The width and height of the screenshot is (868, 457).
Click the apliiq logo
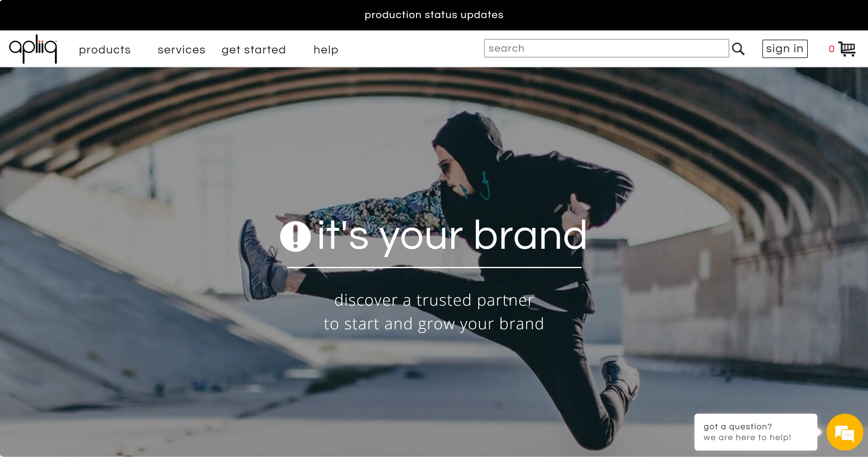pyautogui.click(x=33, y=49)
